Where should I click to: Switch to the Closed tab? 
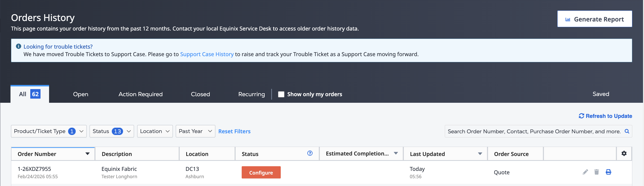click(200, 94)
